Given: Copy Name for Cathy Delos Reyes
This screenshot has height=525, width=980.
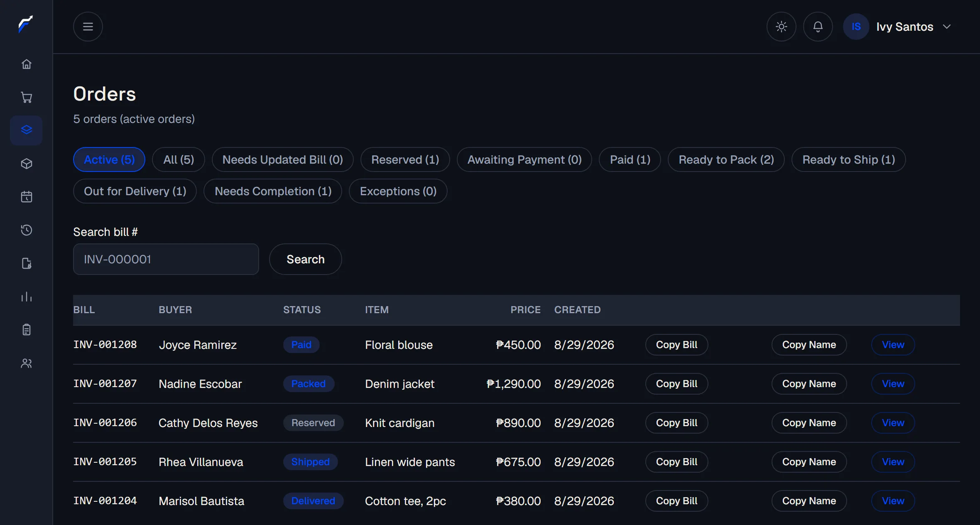Looking at the screenshot, I should point(809,423).
